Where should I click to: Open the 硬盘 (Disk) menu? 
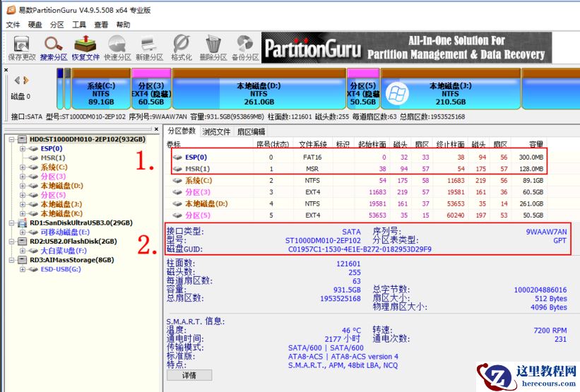pos(35,25)
